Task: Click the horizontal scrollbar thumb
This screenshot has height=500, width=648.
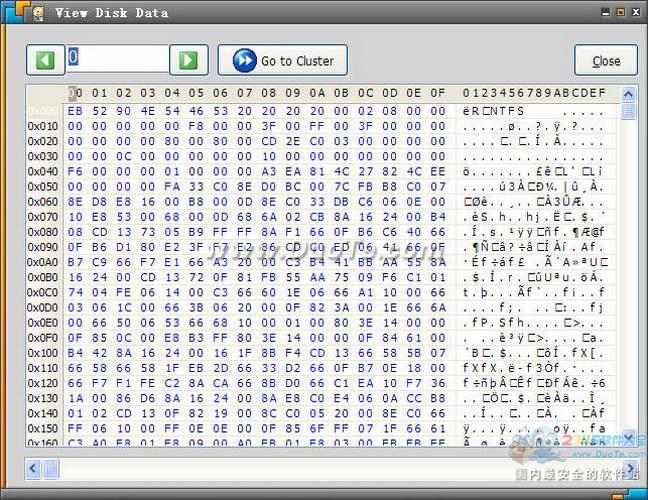Action: [x=51, y=469]
